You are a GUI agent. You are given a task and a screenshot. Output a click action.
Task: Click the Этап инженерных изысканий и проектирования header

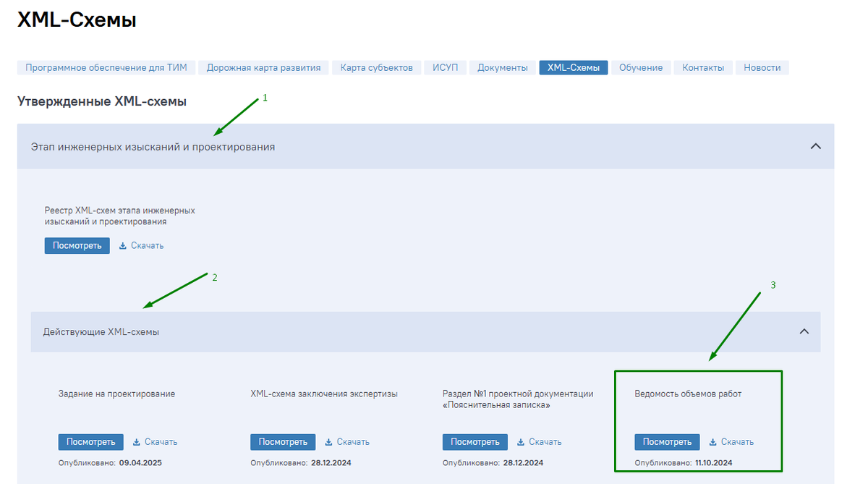[425, 146]
